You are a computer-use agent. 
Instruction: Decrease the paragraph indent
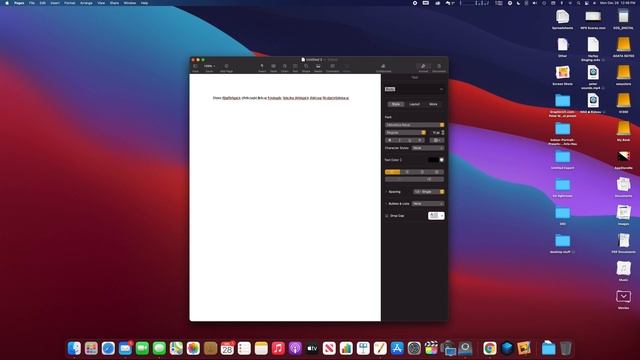[x=400, y=179]
